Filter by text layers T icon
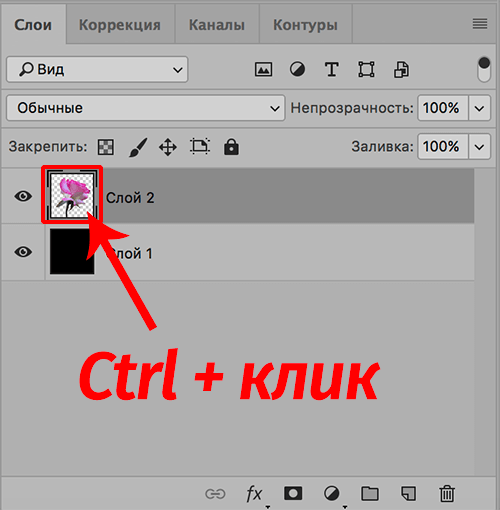 [x=332, y=70]
